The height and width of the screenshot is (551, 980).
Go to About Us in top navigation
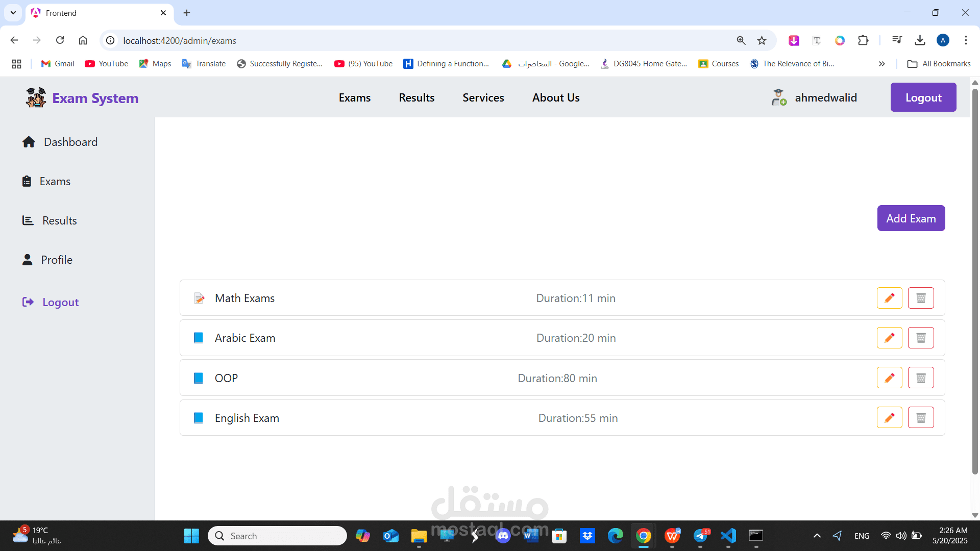[555, 97]
